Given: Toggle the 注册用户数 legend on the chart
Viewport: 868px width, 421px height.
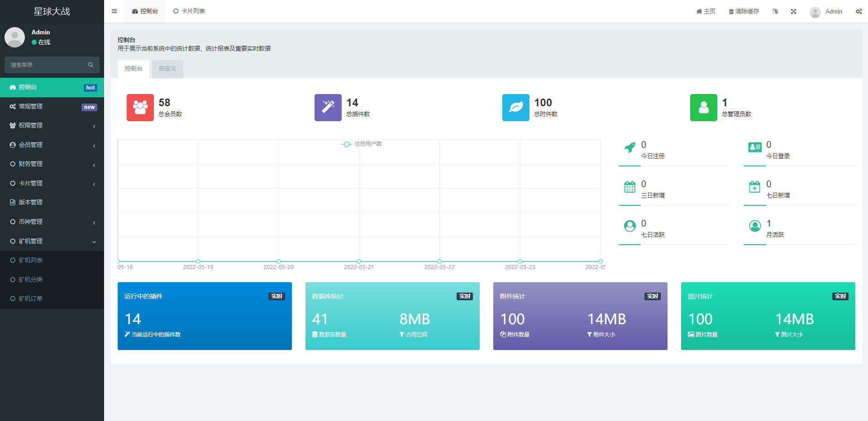Looking at the screenshot, I should click(x=361, y=144).
